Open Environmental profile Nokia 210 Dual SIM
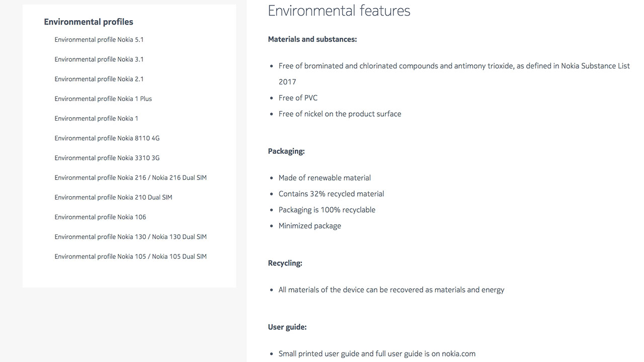Image resolution: width=644 pixels, height=362 pixels. click(x=114, y=197)
